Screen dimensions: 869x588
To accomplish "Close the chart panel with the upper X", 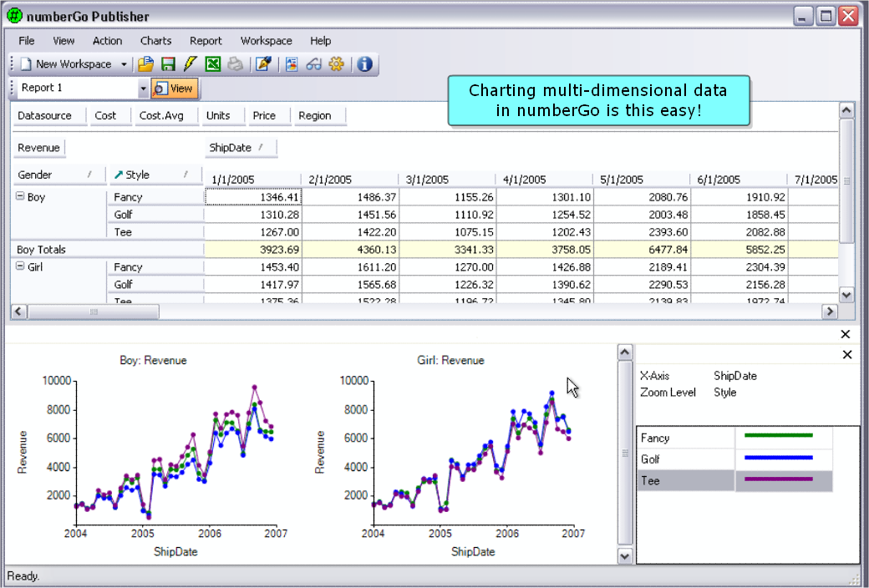I will point(845,334).
